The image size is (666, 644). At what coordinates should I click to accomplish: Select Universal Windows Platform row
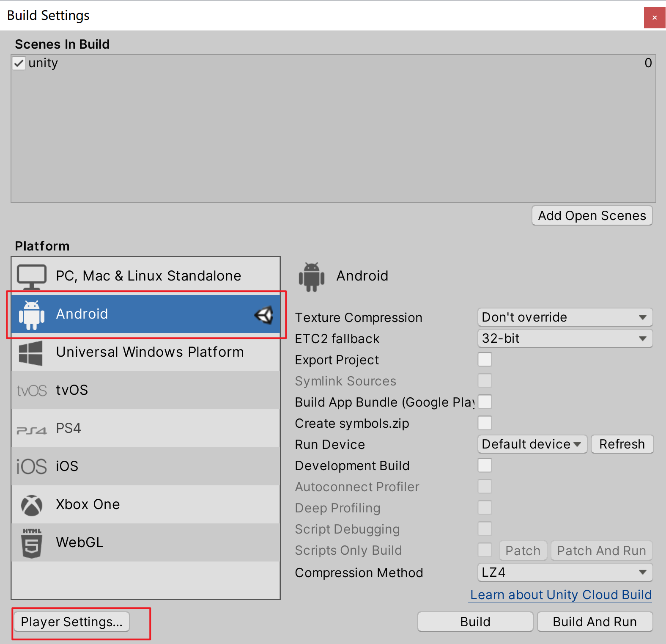click(146, 352)
